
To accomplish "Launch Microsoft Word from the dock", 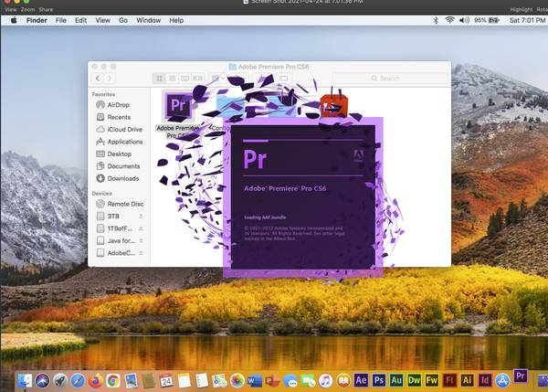I will click(255, 380).
